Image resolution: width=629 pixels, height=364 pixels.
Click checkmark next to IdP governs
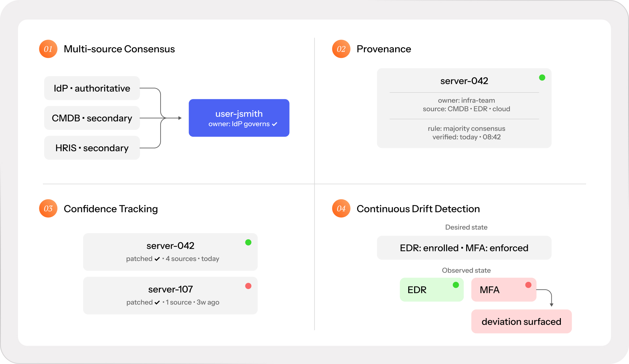(x=275, y=124)
